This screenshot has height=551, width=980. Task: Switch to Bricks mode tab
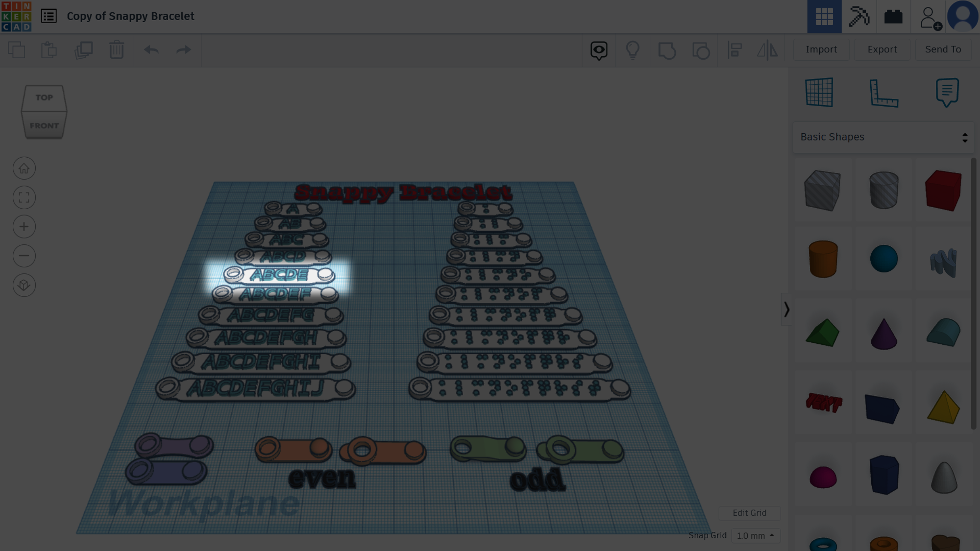pos(893,17)
